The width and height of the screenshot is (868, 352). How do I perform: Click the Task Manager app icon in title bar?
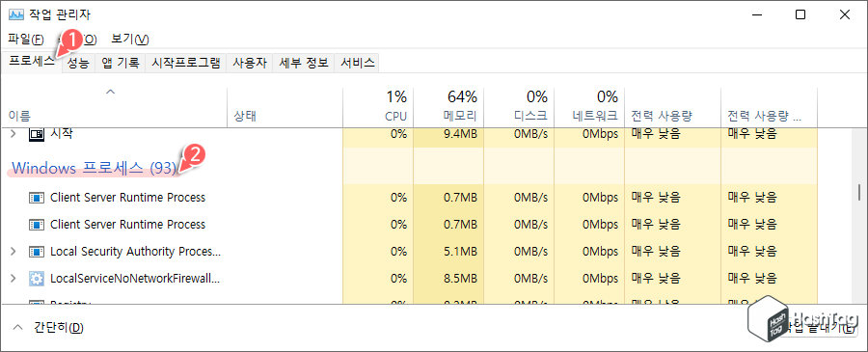[x=15, y=14]
